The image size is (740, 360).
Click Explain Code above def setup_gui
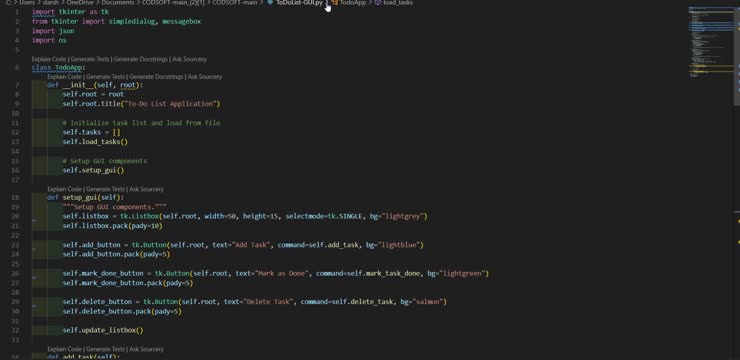click(65, 189)
